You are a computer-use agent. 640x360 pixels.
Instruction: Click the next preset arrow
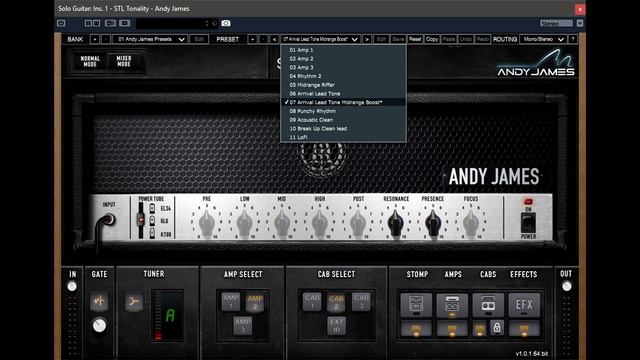[367, 39]
